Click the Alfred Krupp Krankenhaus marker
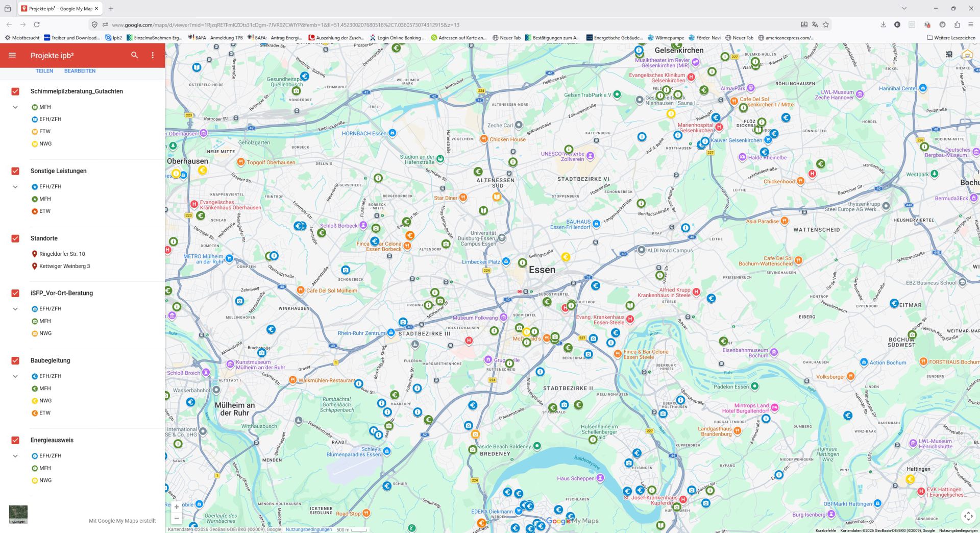Screen dimensions: 980x533 696,292
